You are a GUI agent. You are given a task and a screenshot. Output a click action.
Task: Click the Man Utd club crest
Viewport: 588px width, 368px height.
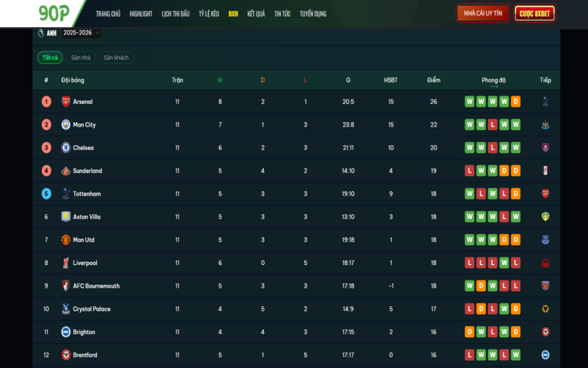[x=66, y=240]
